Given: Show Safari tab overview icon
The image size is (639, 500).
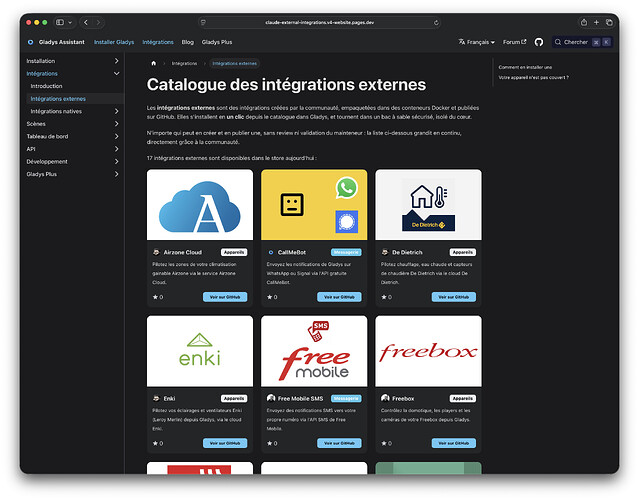Looking at the screenshot, I should [609, 22].
